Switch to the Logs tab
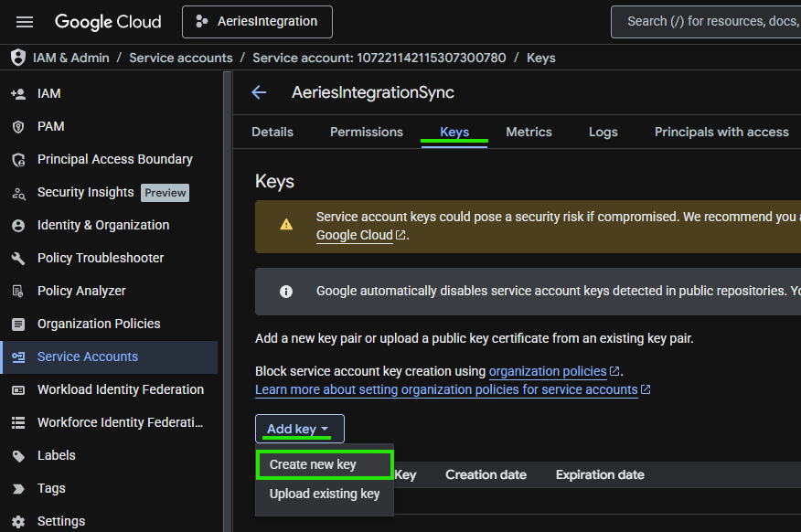This screenshot has height=532, width=801. 603,133
